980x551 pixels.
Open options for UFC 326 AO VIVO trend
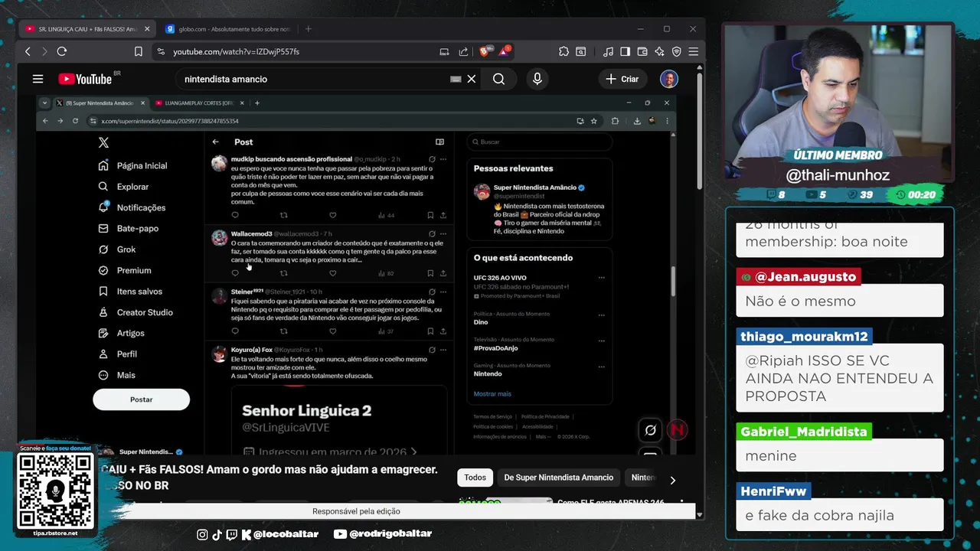click(602, 278)
